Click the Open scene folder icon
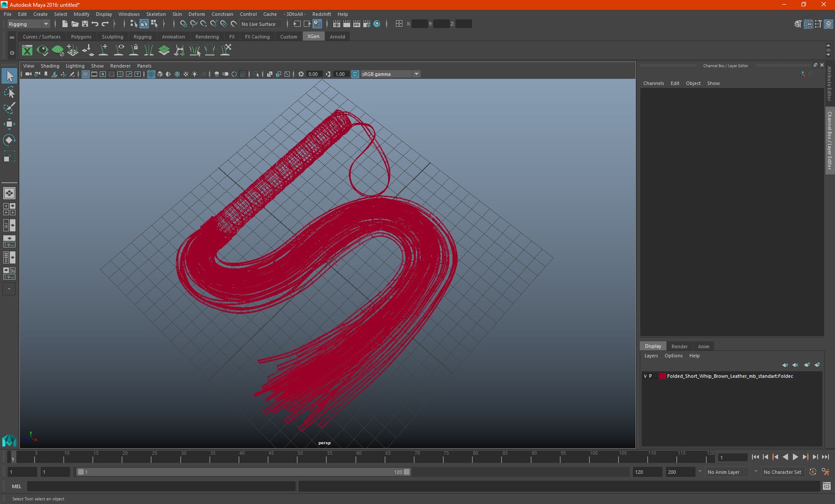 75,24
